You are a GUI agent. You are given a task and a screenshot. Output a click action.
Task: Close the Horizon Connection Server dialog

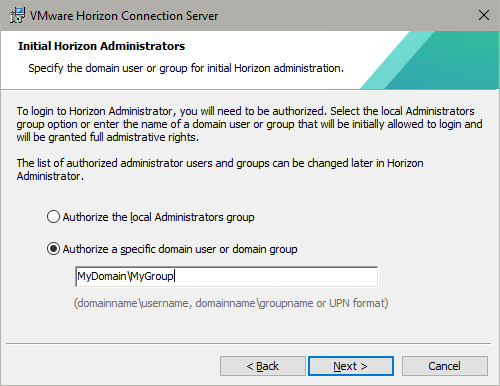(x=484, y=15)
